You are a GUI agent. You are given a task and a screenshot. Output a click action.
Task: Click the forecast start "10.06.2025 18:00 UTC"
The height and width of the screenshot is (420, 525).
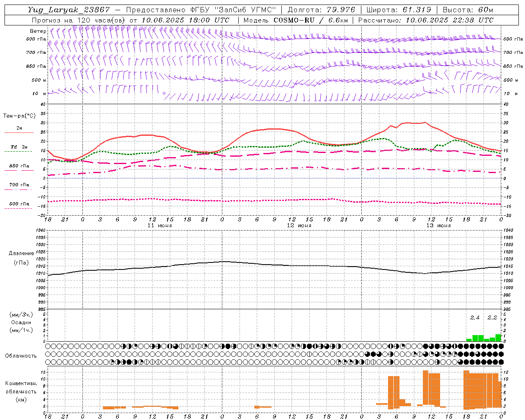(x=185, y=20)
